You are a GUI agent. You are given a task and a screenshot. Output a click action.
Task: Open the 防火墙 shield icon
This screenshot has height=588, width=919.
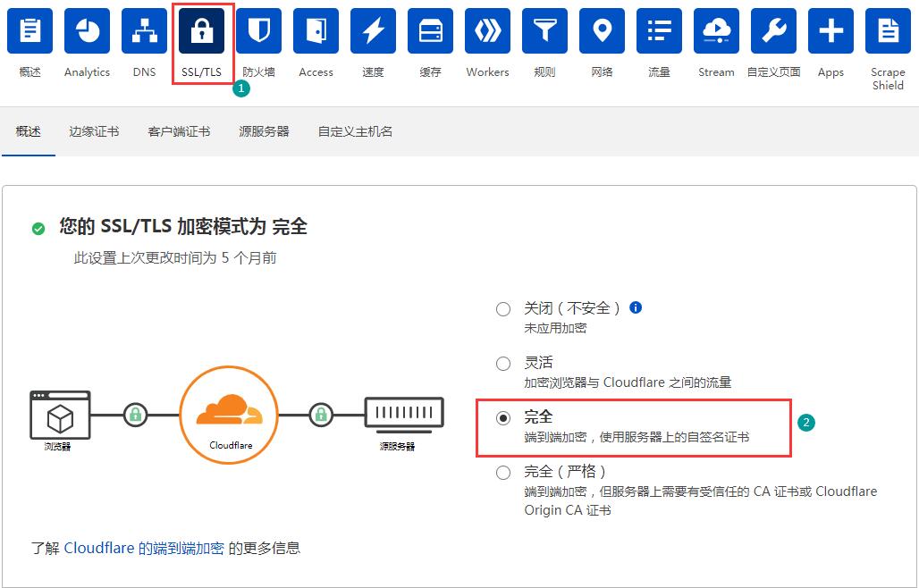click(258, 30)
